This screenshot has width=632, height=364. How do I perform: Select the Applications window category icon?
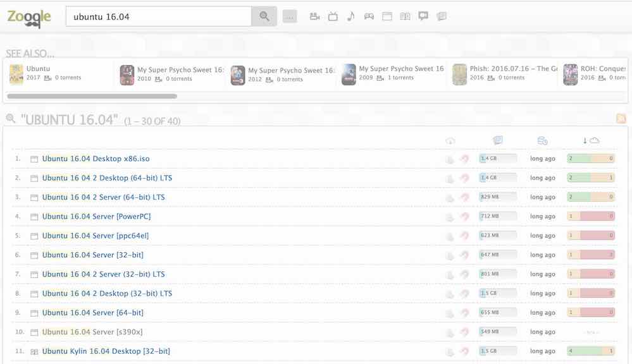point(387,16)
